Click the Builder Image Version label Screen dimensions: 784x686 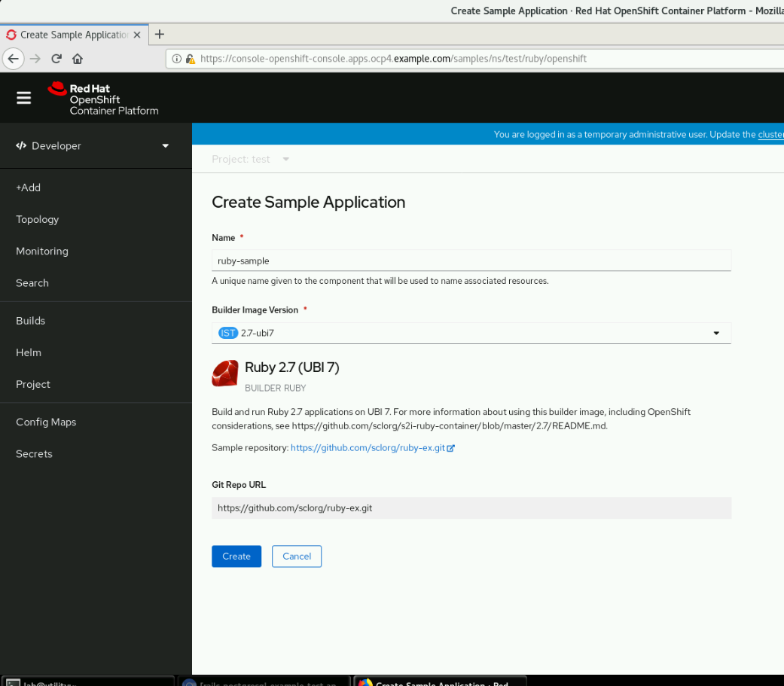coord(255,310)
